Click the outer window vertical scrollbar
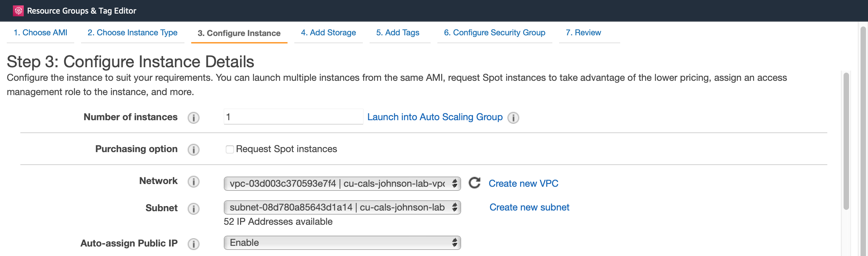Viewport: 868px width, 256px height. [864, 141]
